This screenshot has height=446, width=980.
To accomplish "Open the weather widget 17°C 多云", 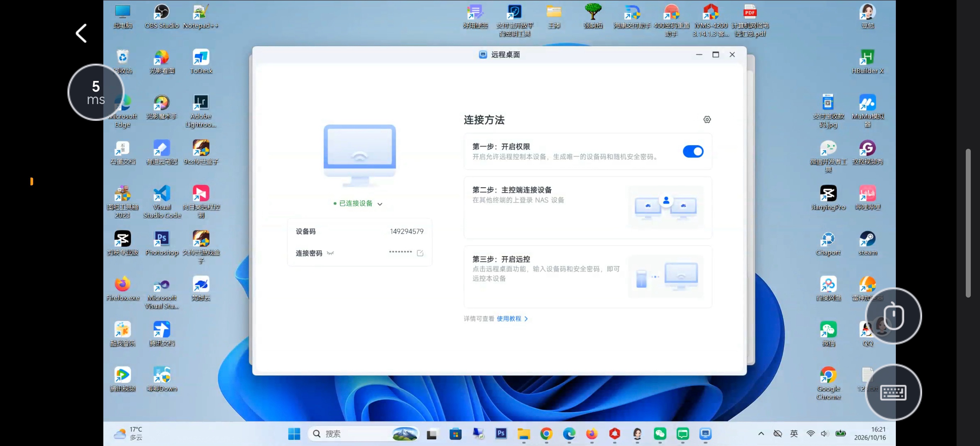I will pyautogui.click(x=128, y=434).
